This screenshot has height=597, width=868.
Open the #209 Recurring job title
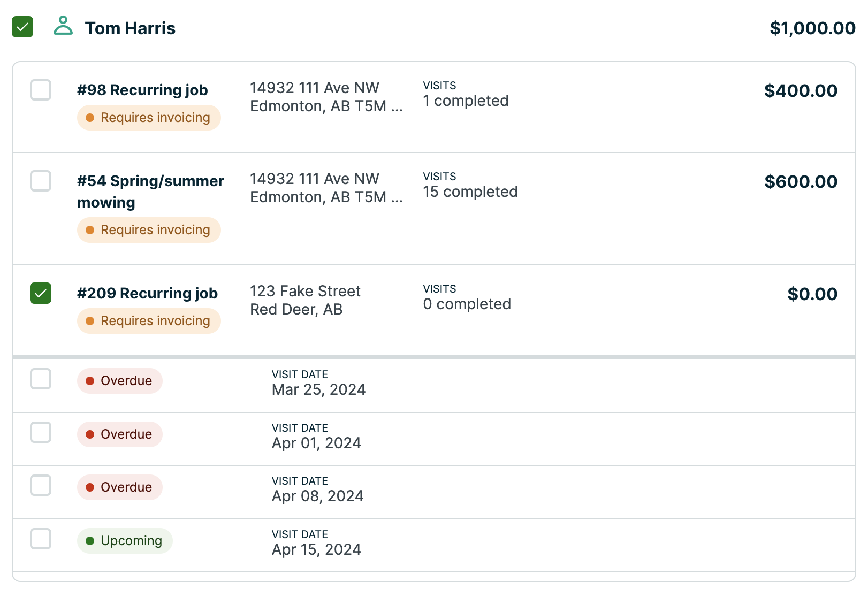[x=147, y=294]
